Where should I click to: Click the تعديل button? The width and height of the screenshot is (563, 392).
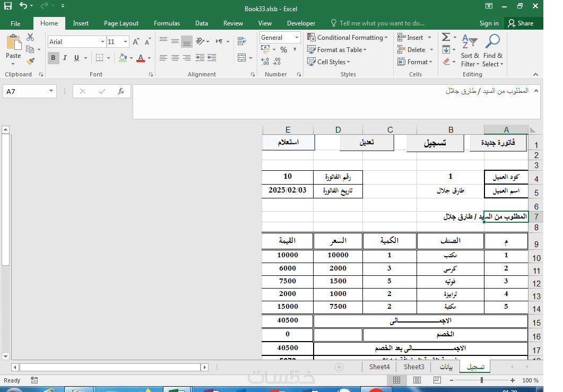tap(367, 142)
